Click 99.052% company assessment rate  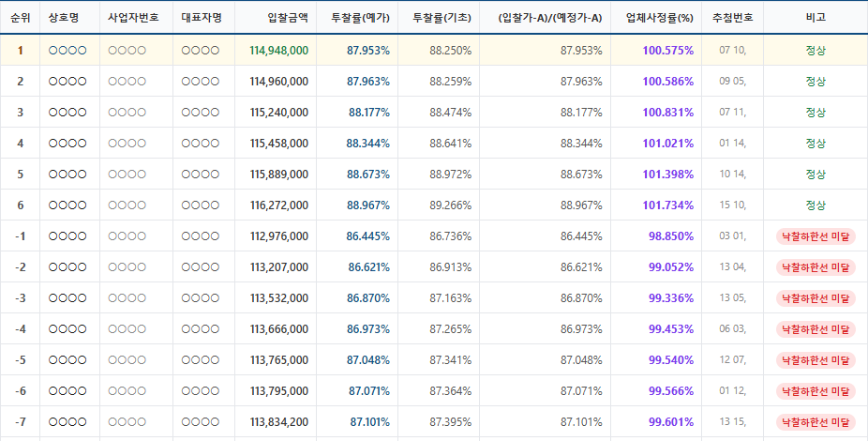671,267
